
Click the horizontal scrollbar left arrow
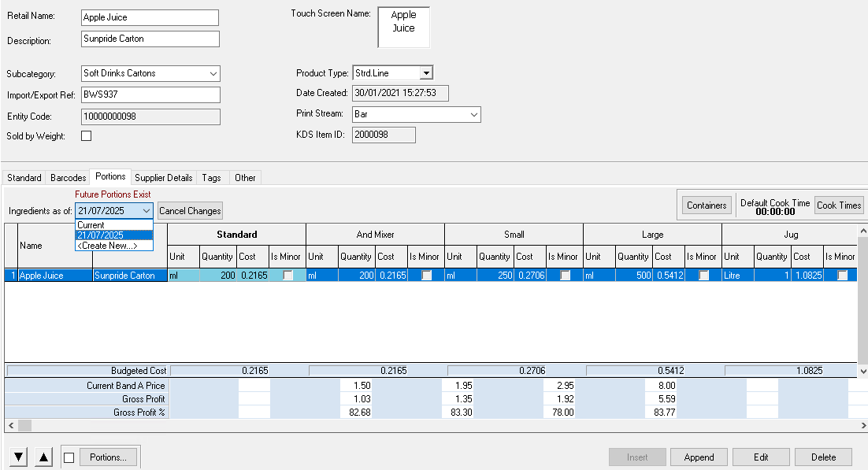[9, 425]
